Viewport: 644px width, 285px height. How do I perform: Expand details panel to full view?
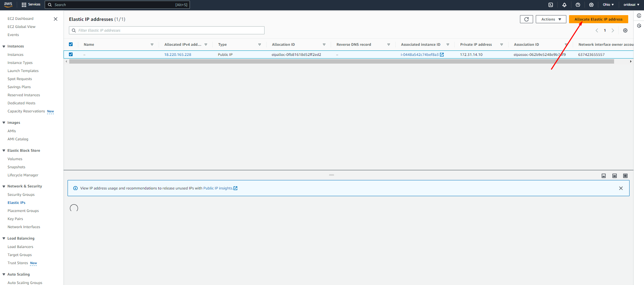[625, 176]
